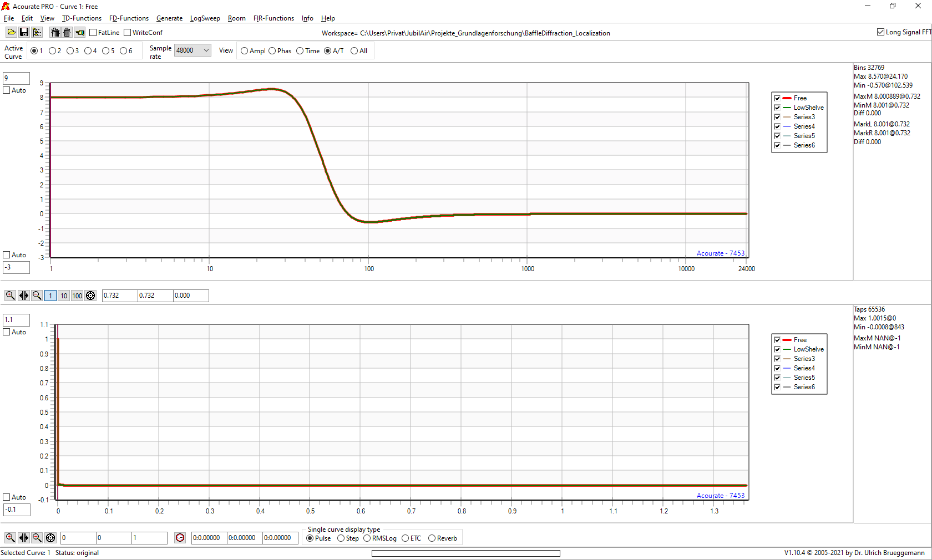Click the save floppy disk icon
Screen dimensions: 932x560
pyautogui.click(x=24, y=33)
